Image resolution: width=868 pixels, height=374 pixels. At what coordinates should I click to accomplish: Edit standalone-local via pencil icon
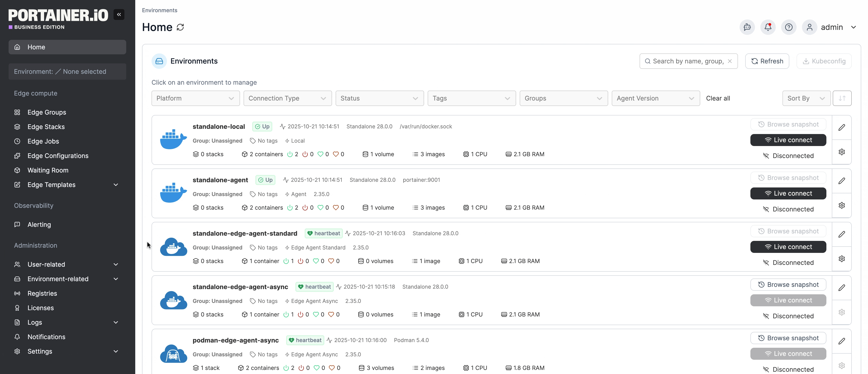click(x=841, y=127)
